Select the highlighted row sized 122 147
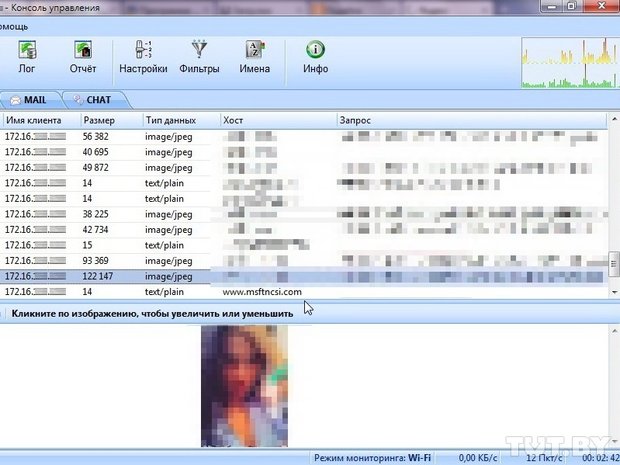 (304, 276)
